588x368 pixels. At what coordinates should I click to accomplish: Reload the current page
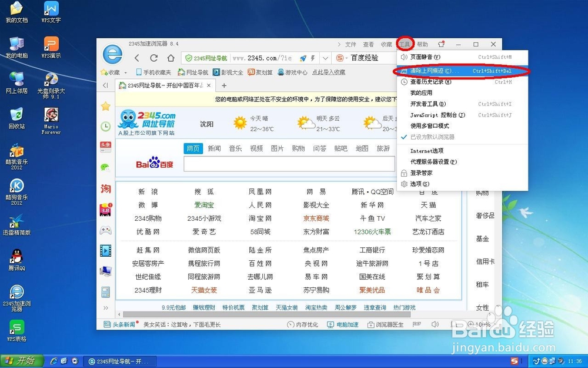click(x=153, y=58)
